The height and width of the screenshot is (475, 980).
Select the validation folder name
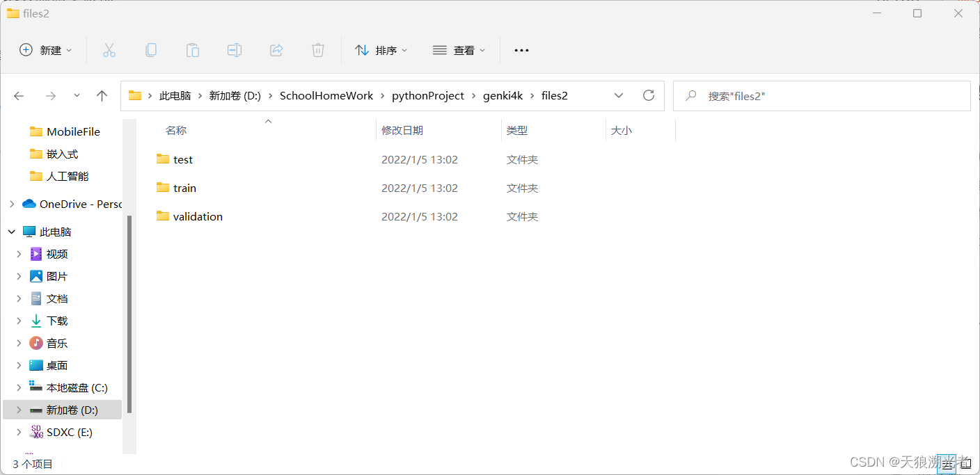198,216
